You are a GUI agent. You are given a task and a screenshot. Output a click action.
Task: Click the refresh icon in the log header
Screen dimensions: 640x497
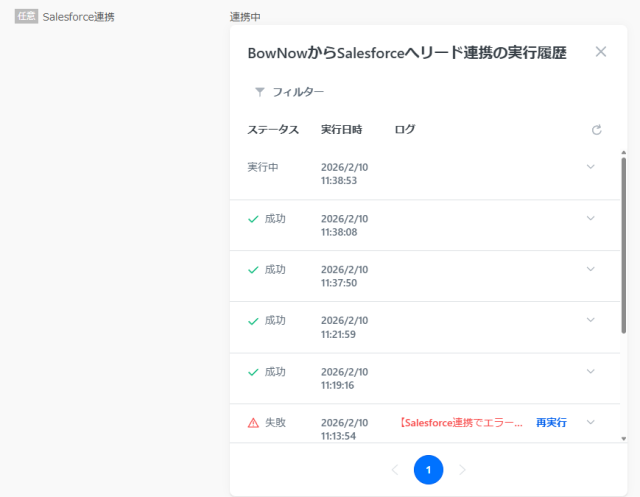pos(596,130)
